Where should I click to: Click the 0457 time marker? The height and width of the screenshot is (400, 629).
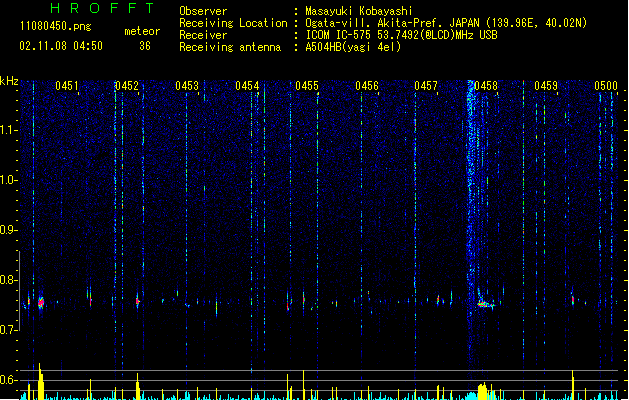(426, 86)
